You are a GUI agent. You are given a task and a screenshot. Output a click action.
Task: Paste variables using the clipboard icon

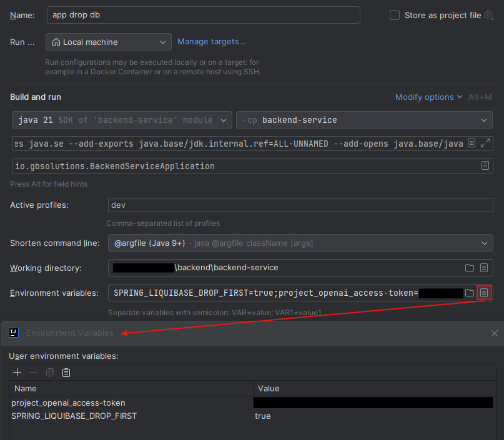(66, 372)
